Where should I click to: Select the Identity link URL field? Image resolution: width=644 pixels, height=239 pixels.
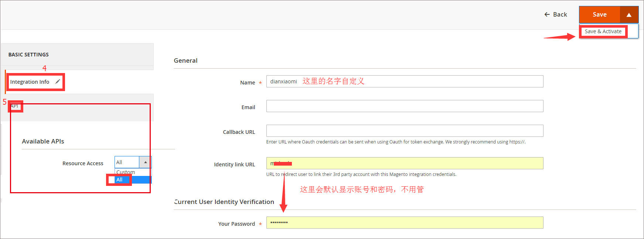click(x=404, y=163)
